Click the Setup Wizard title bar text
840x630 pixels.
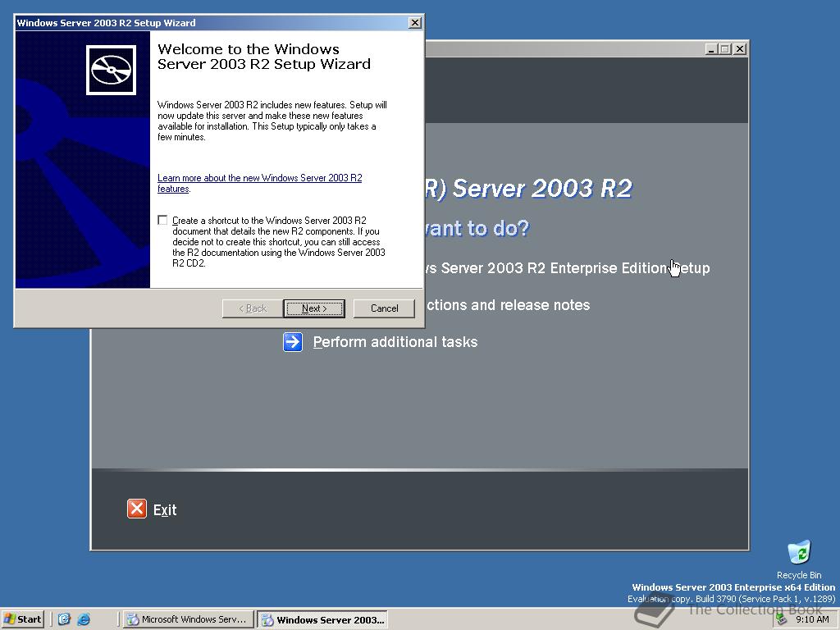[106, 22]
